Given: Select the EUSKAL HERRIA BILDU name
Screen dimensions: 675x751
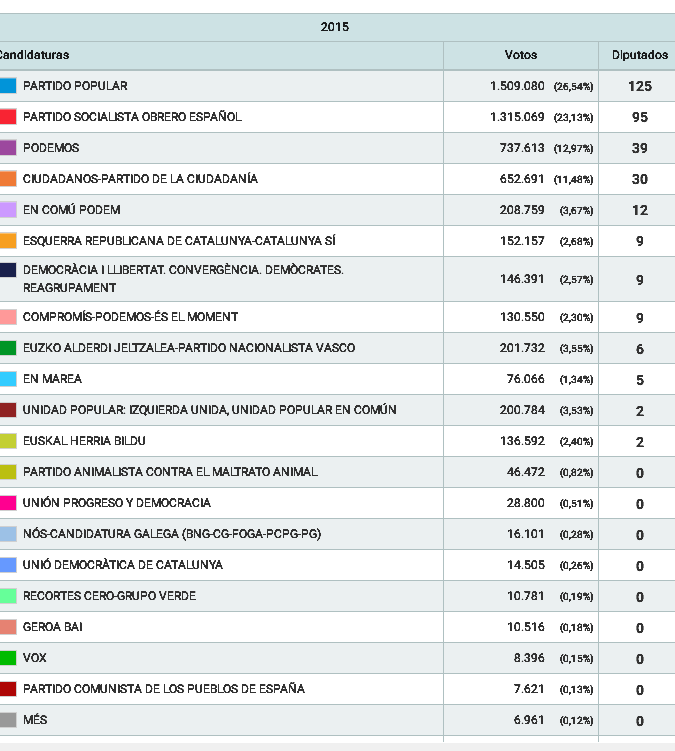Looking at the screenshot, I should point(84,441).
